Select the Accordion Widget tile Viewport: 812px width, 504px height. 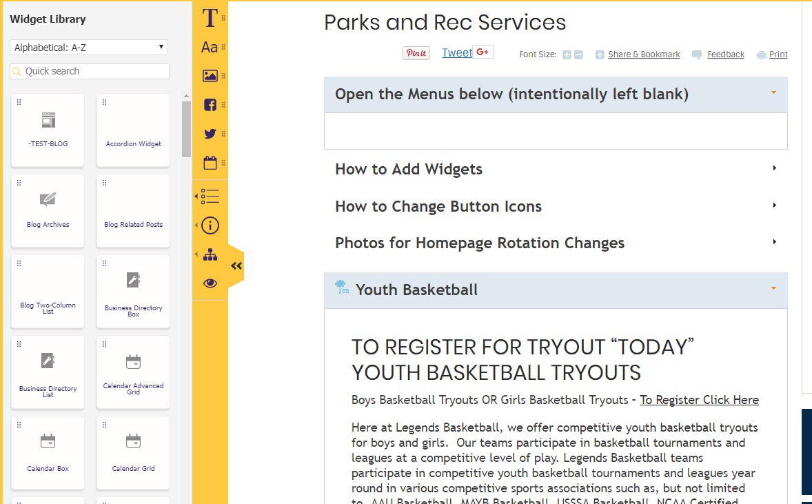133,130
